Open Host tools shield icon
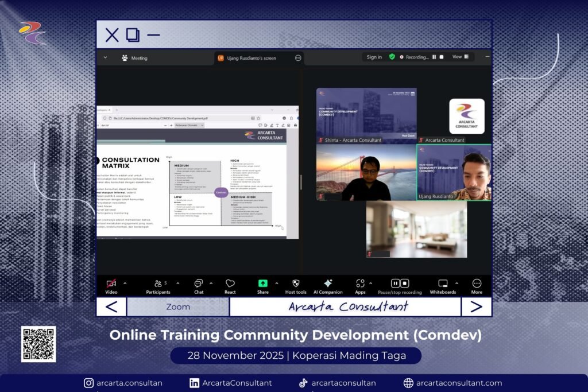 point(296,284)
